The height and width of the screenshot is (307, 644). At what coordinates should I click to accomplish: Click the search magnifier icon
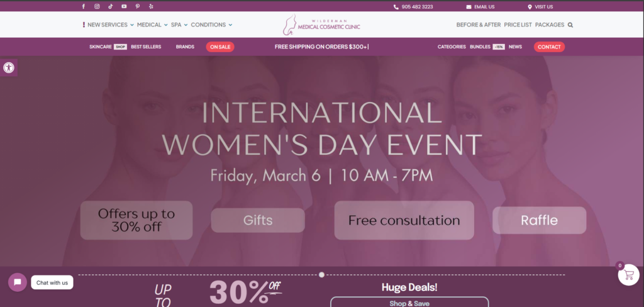point(570,25)
